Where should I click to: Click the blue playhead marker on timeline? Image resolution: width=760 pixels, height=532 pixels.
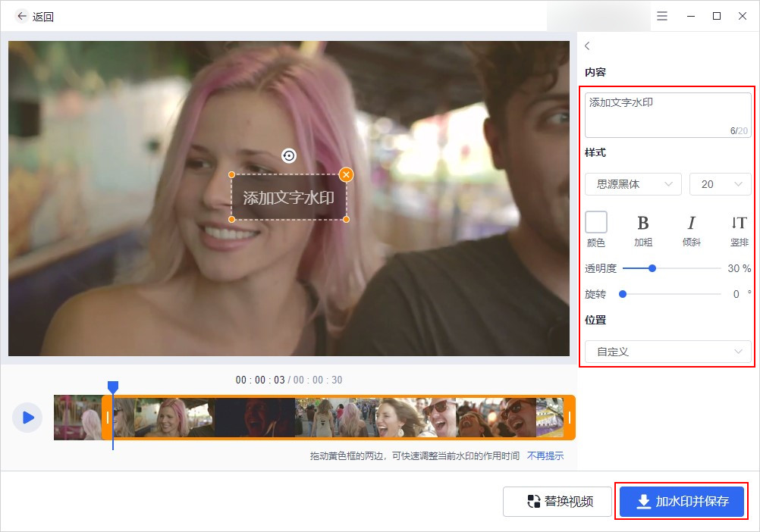[x=113, y=386]
